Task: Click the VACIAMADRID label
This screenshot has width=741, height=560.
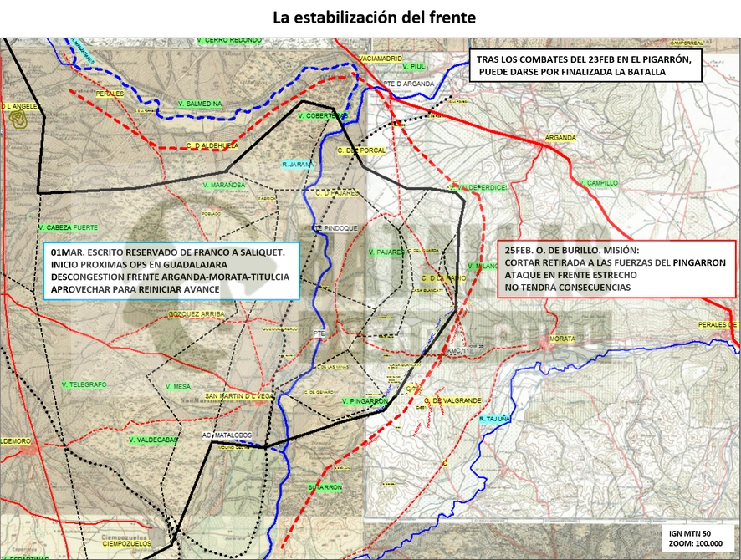Action: pyautogui.click(x=381, y=58)
